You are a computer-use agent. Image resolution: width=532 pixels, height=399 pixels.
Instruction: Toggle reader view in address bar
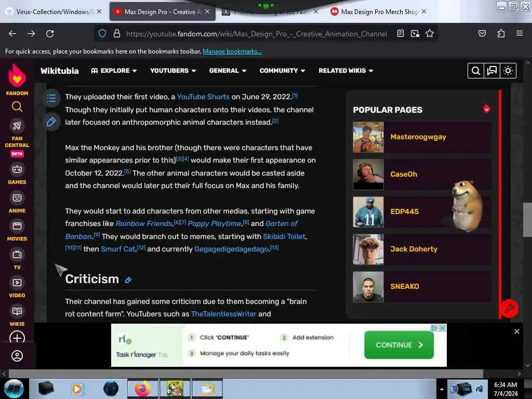pos(401,34)
